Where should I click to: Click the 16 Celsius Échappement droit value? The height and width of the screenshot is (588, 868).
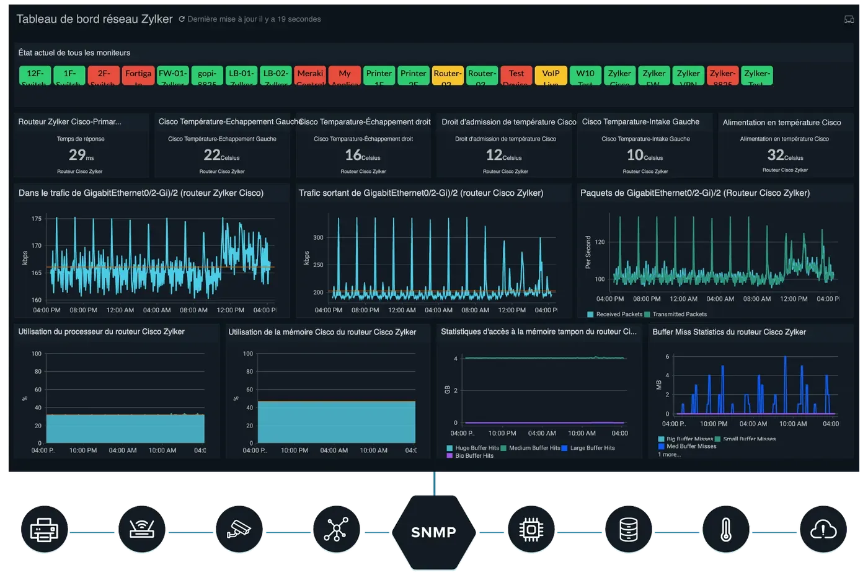[x=363, y=155]
